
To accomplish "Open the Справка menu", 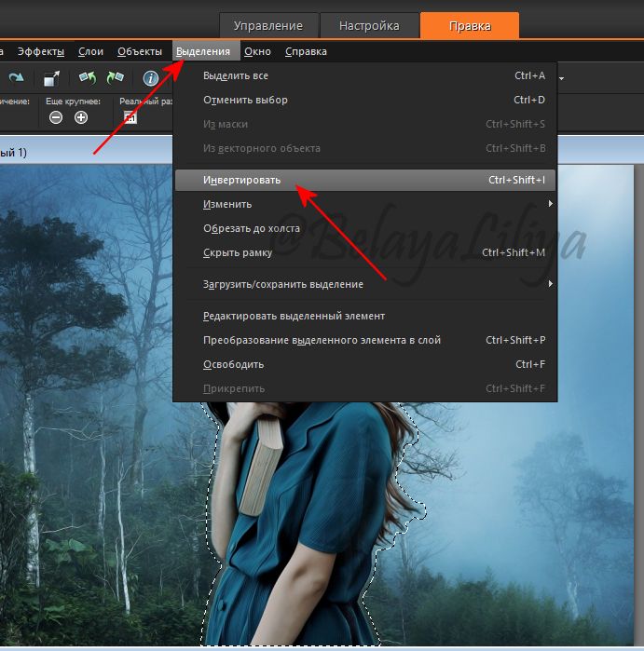I will pyautogui.click(x=307, y=51).
